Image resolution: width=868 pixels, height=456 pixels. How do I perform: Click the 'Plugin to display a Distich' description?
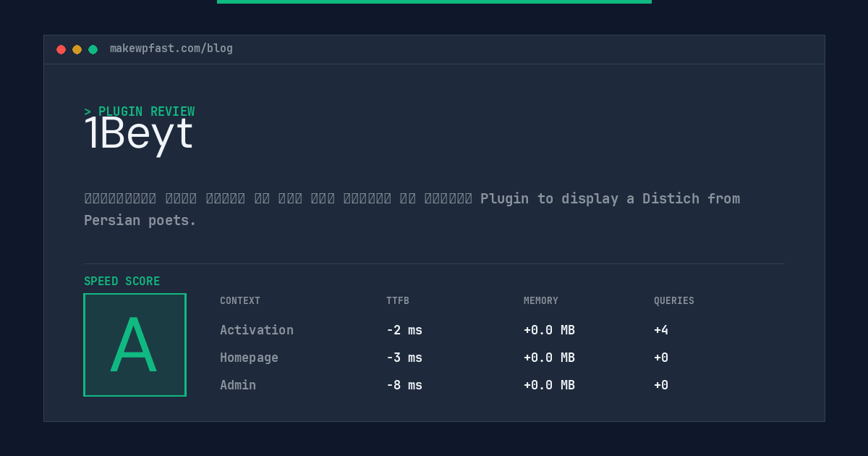coord(412,209)
